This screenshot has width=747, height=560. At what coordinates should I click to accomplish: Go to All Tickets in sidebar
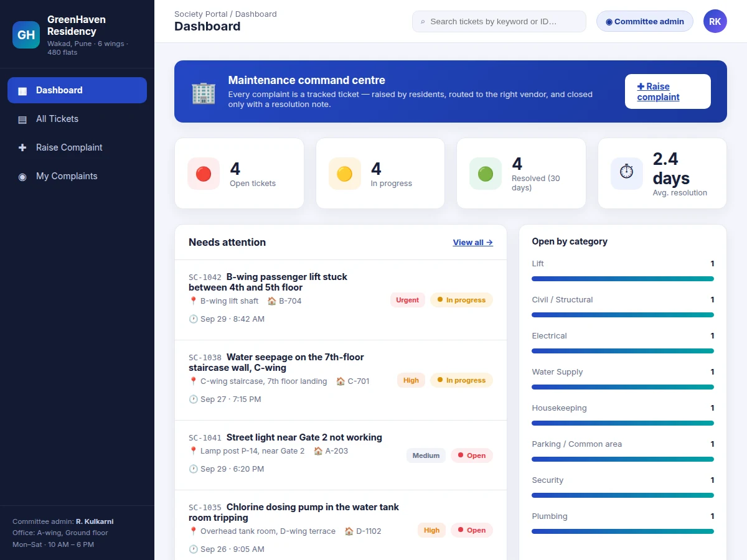click(x=77, y=119)
